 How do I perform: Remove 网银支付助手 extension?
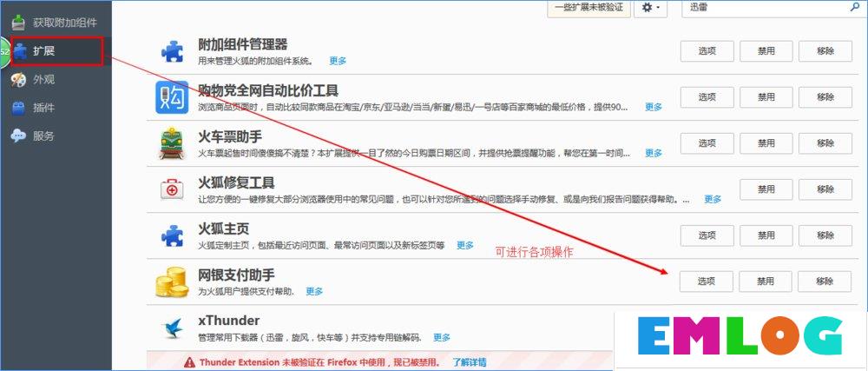(x=825, y=282)
